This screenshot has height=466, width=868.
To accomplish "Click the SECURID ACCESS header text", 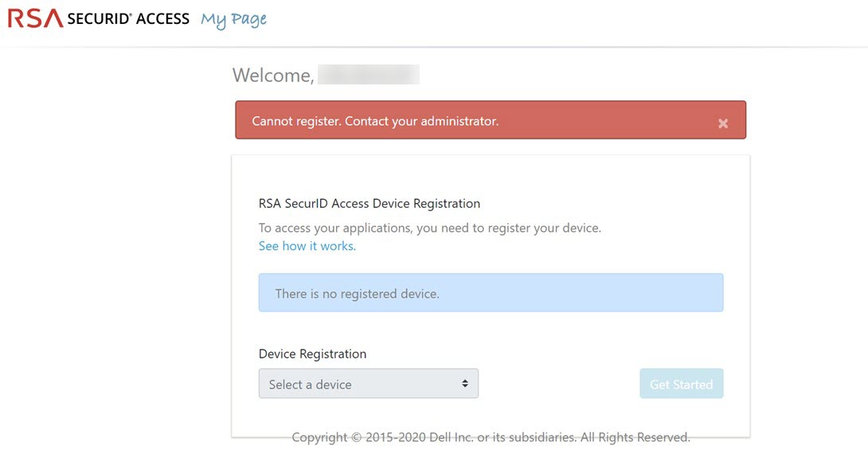I will point(128,19).
